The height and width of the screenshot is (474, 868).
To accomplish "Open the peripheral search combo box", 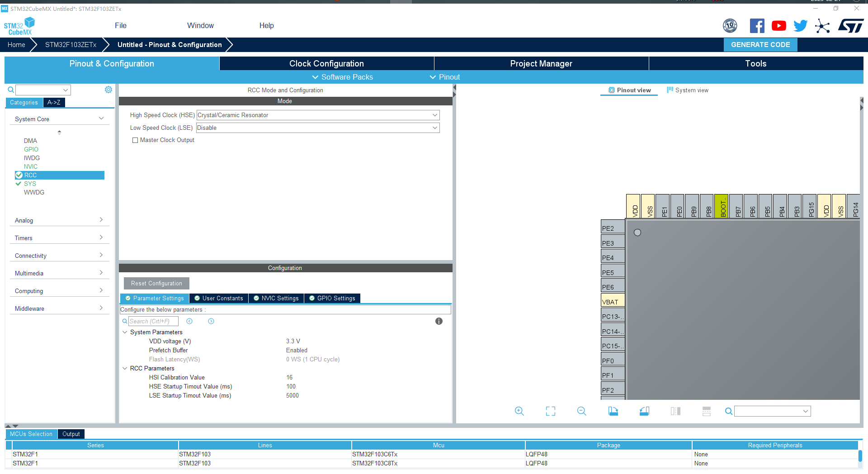I will [43, 90].
